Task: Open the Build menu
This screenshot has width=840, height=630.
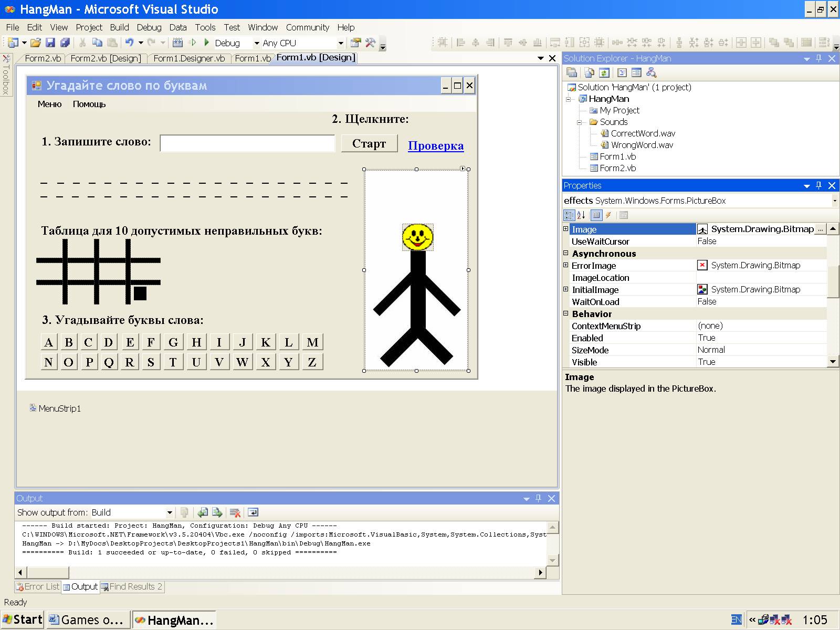Action: pyautogui.click(x=119, y=27)
